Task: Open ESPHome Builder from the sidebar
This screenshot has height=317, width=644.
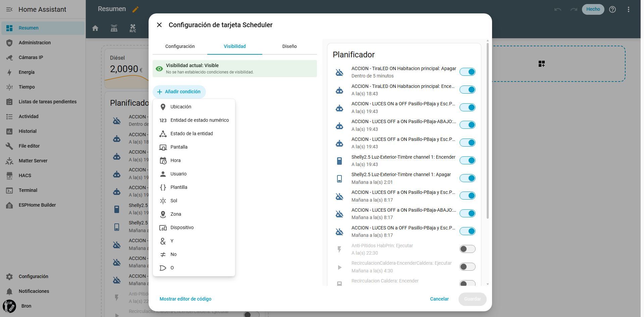Action: pyautogui.click(x=43, y=205)
